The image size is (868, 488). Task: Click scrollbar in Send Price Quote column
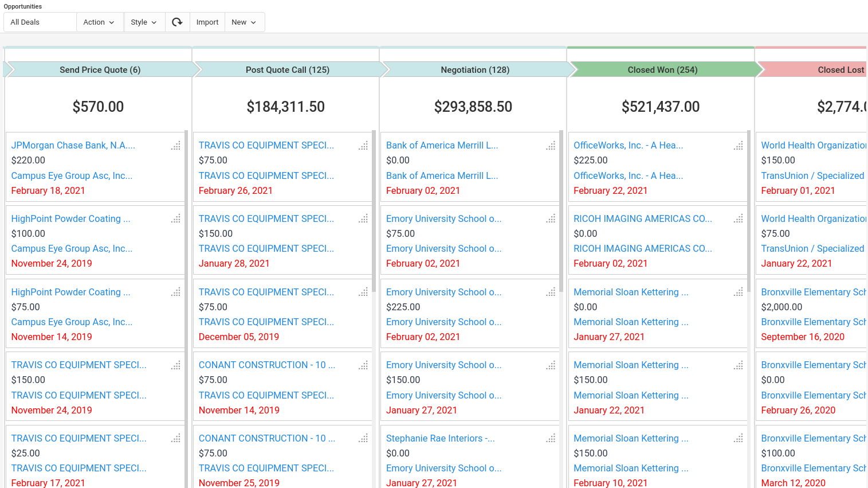[x=186, y=310]
